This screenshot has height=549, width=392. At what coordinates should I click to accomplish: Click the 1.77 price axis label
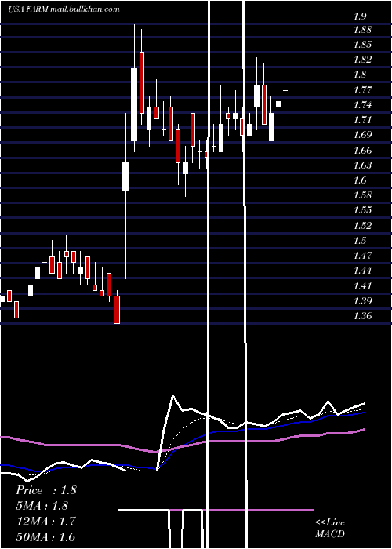coord(362,89)
